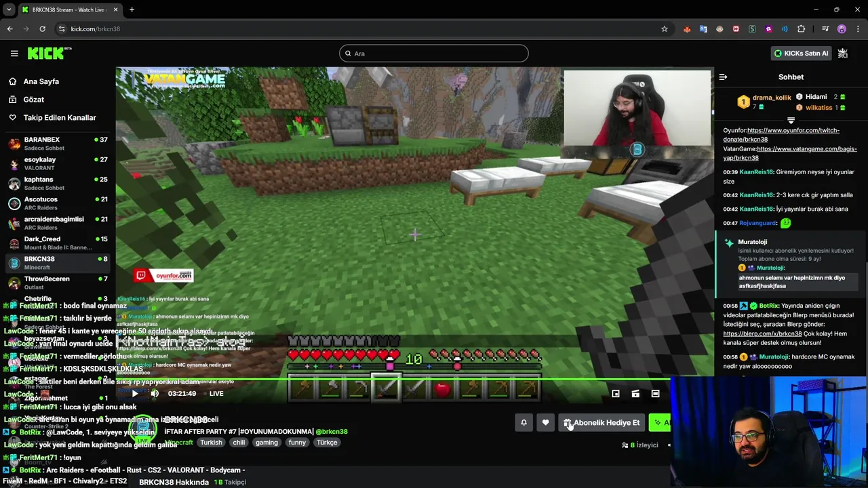The width and height of the screenshot is (868, 488).
Task: Open @brkcn38 mention link in title
Action: tap(332, 432)
